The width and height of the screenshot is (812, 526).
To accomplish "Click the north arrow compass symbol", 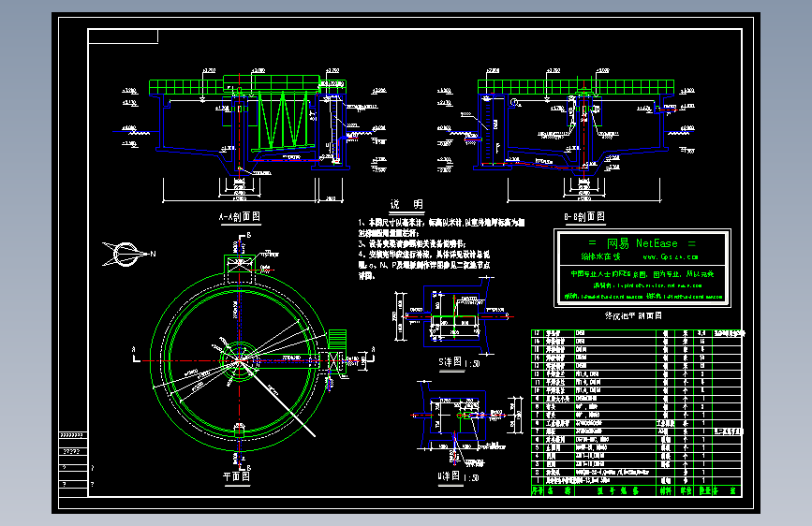I will point(126,255).
